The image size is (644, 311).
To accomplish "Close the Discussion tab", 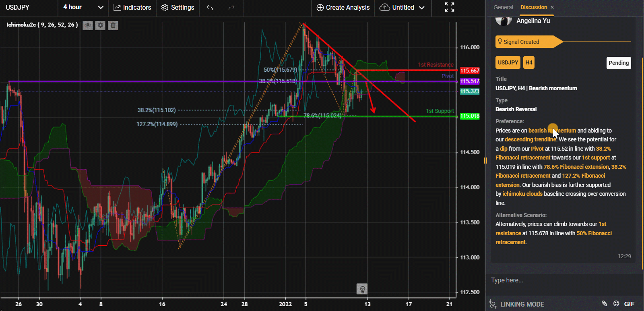I will pos(552,7).
